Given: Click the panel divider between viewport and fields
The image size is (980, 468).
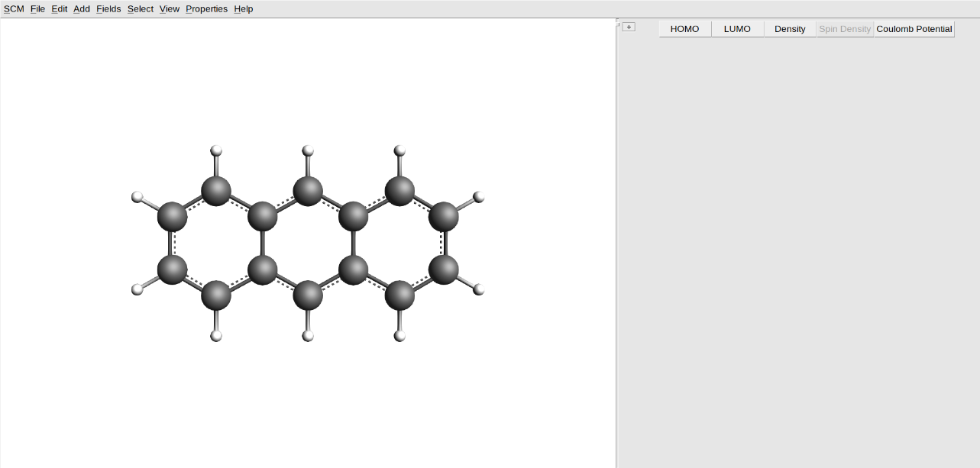Looking at the screenshot, I should pos(616,229).
